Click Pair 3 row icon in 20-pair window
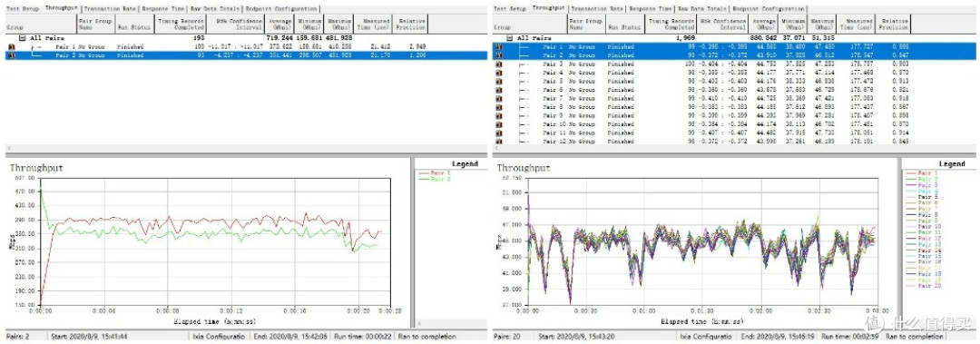This screenshot has height=344, width=980. pos(499,64)
